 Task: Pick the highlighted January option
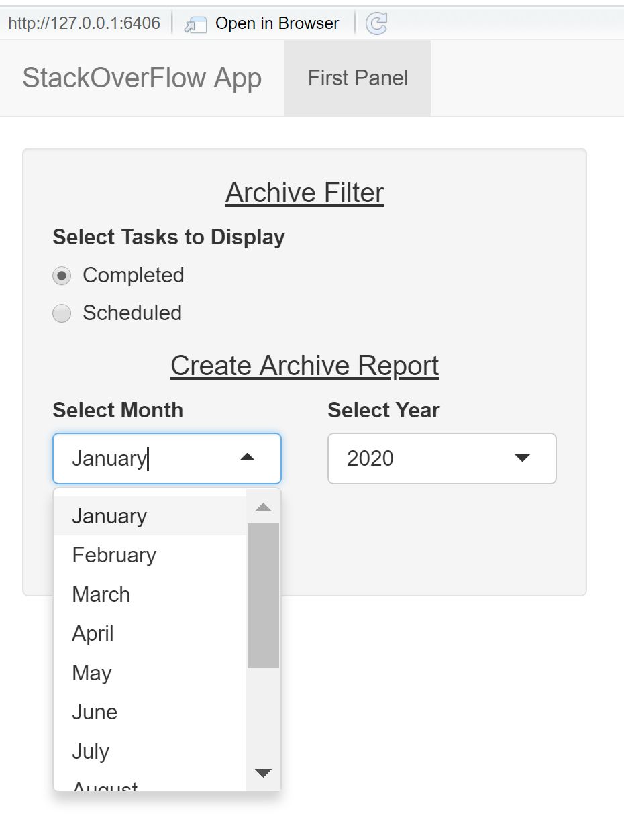[x=109, y=516]
